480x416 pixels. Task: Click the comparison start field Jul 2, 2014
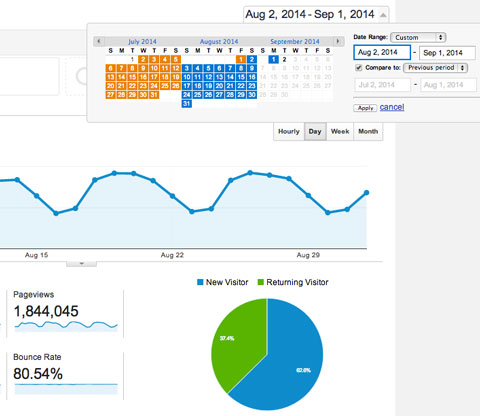tap(382, 85)
